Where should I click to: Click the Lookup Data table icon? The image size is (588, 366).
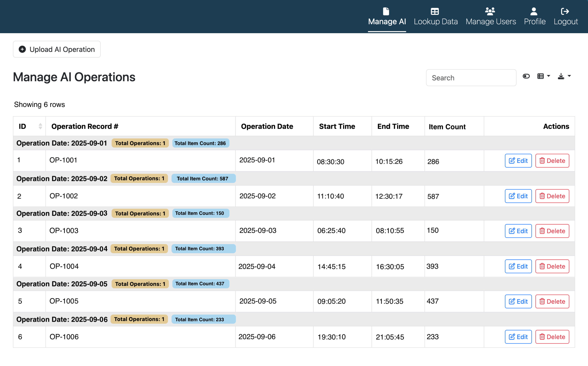pyautogui.click(x=434, y=11)
